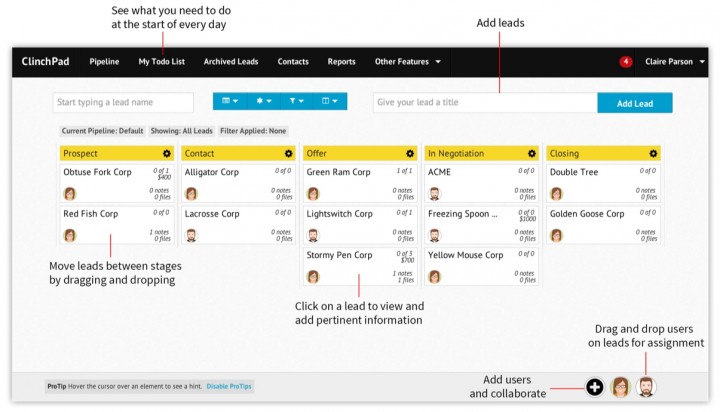Open the Contacts page
Image resolution: width=720 pixels, height=412 pixels.
pyautogui.click(x=293, y=62)
